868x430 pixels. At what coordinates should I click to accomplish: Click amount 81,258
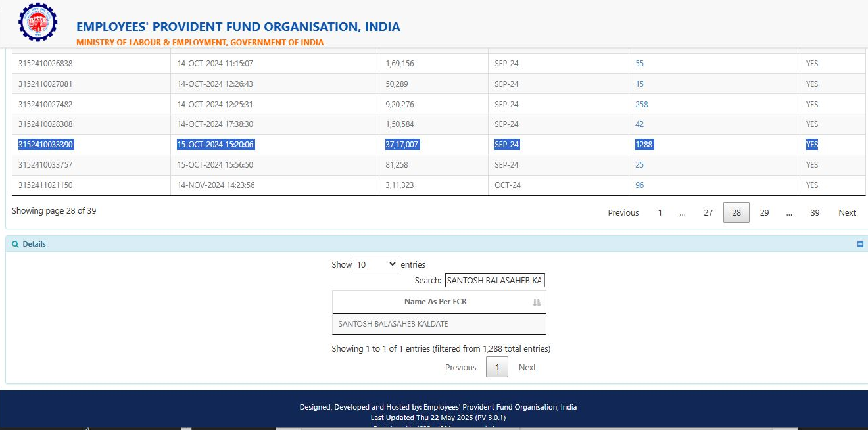click(397, 165)
